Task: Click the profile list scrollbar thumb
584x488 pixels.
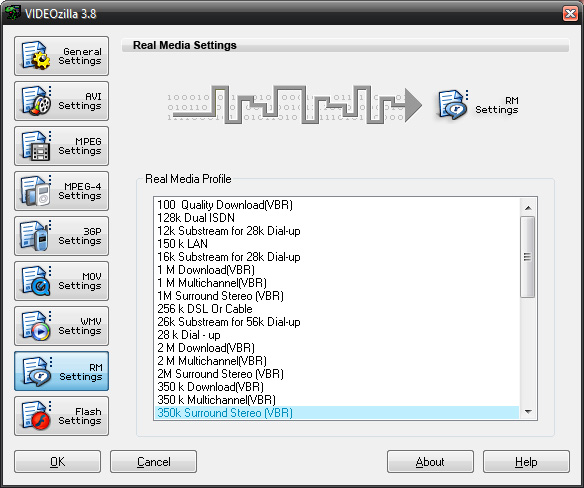Action: tap(528, 257)
